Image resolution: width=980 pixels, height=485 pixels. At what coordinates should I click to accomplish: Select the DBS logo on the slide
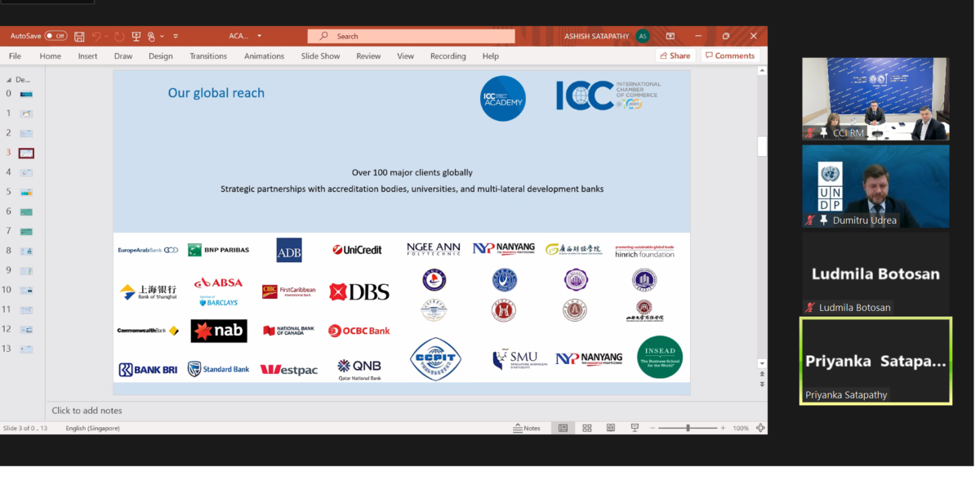359,291
